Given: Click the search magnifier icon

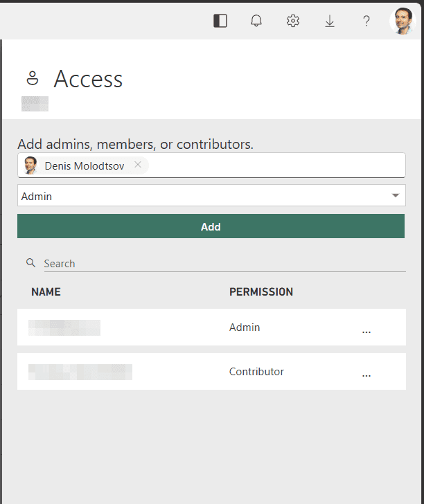Looking at the screenshot, I should (x=31, y=263).
